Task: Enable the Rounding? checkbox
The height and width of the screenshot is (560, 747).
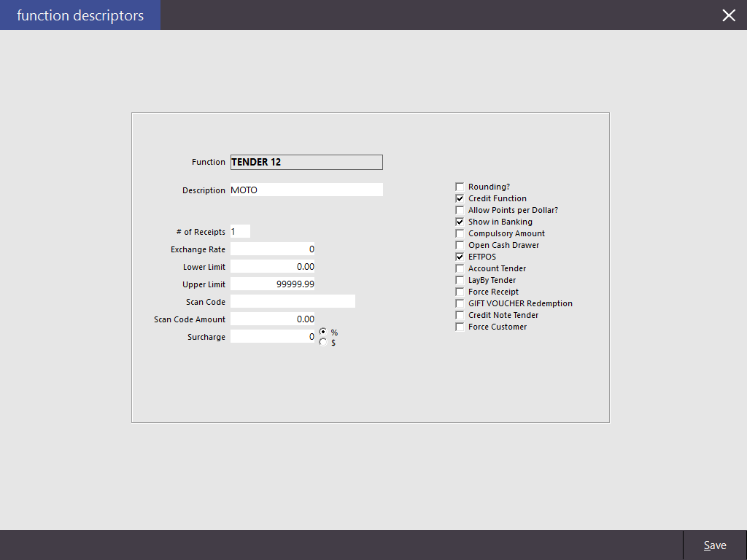Action: pyautogui.click(x=460, y=187)
